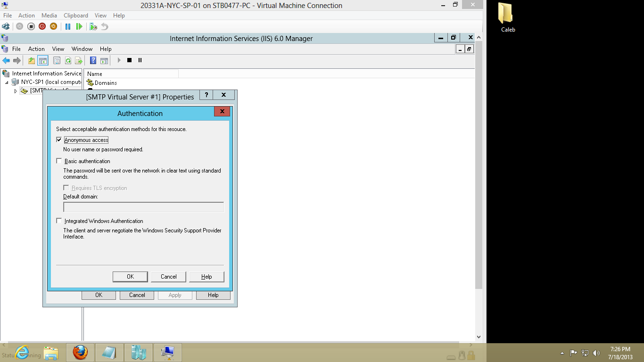Screen dimensions: 644x362
Task: Open the VM connection Help menu
Action: tap(119, 16)
